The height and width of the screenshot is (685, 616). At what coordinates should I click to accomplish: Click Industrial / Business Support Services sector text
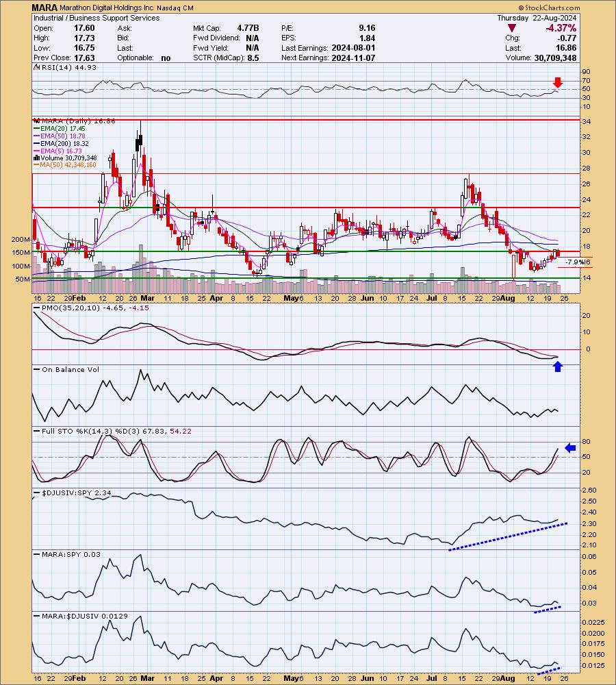(x=97, y=18)
